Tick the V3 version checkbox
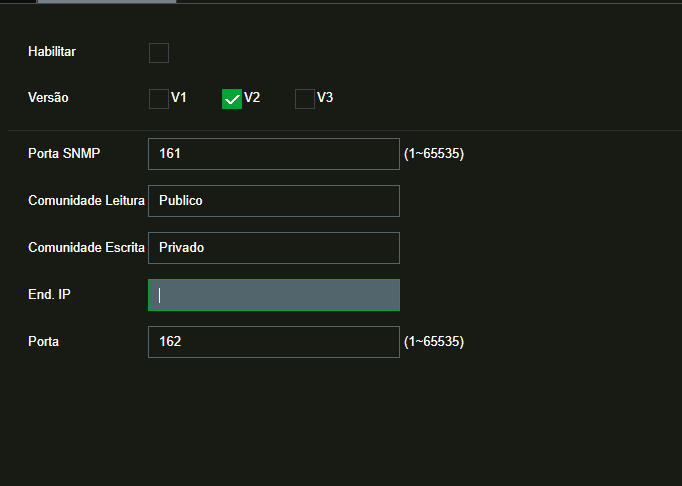Image resolution: width=682 pixels, height=486 pixels. [305, 99]
